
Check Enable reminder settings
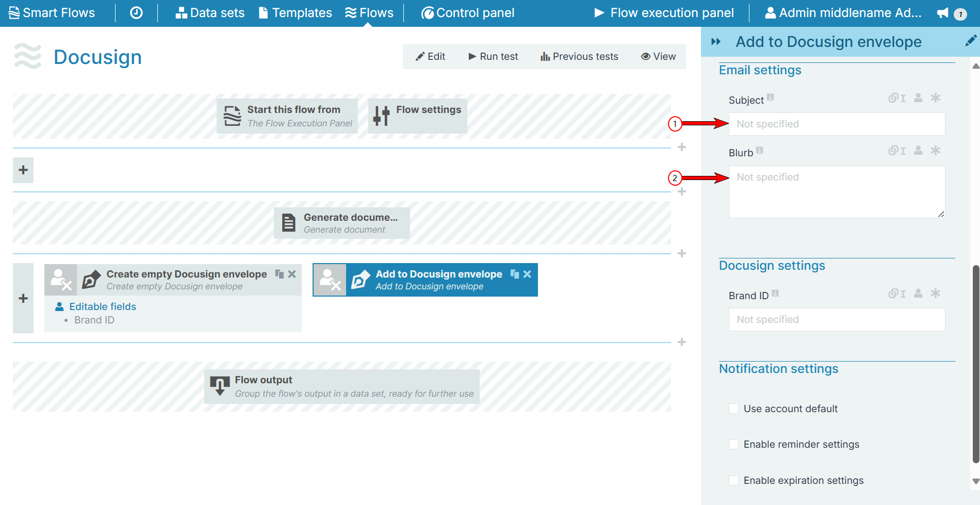pyautogui.click(x=733, y=444)
